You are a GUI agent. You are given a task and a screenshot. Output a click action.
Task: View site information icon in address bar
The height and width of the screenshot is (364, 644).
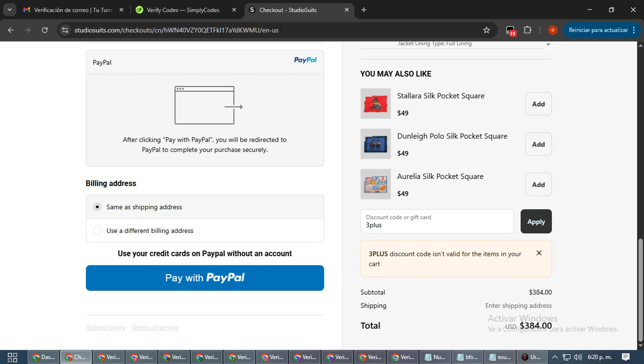click(x=65, y=30)
